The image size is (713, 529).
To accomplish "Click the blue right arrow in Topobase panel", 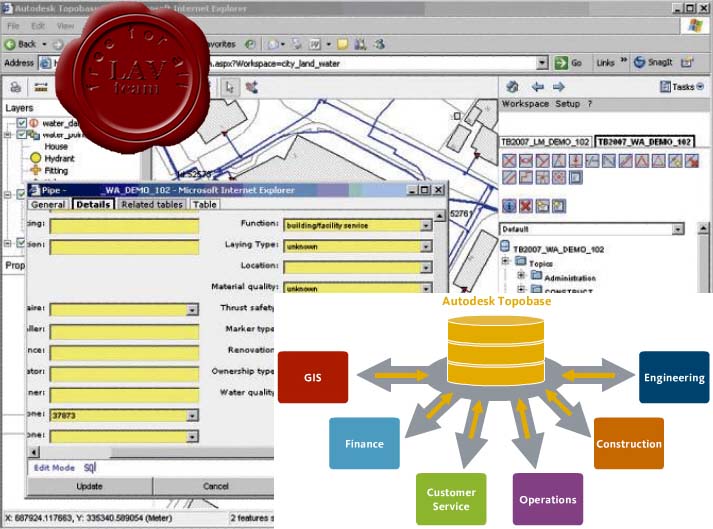I will click(x=559, y=86).
